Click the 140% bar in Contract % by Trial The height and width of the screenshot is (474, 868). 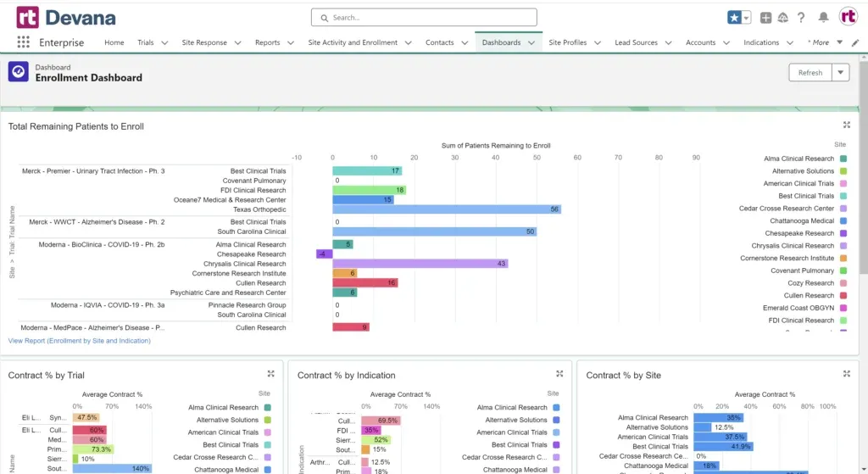113,468
